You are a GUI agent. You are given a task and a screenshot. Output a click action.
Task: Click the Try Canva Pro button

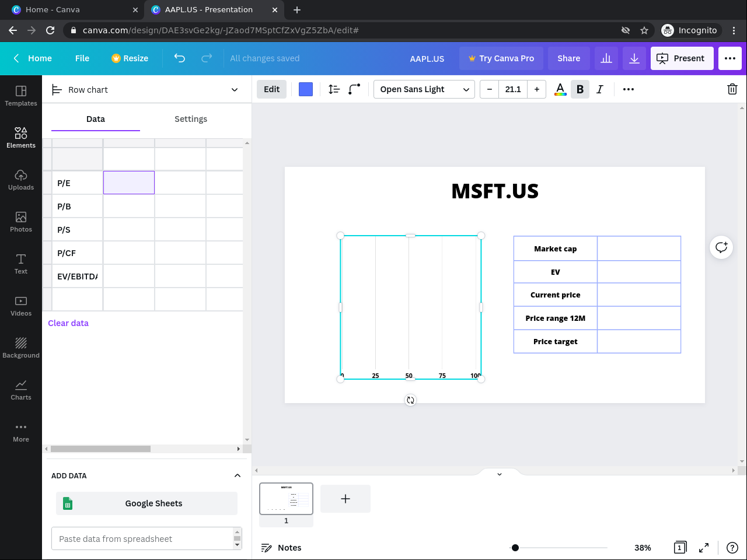pos(501,58)
